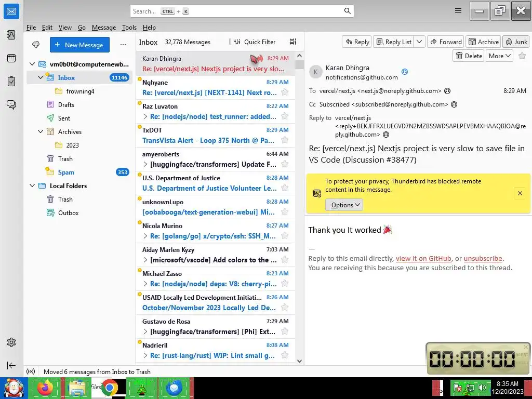Star the U.S. Department of Justice message

click(x=285, y=188)
